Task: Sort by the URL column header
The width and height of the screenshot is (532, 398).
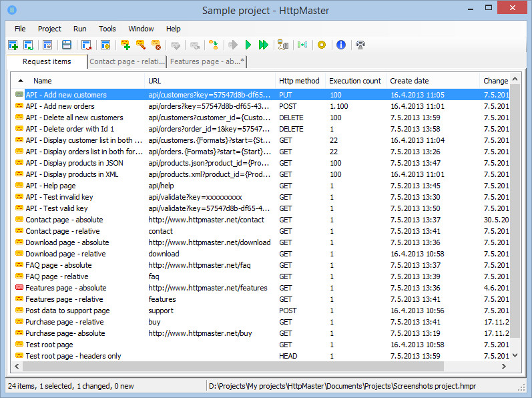Action: [x=210, y=81]
